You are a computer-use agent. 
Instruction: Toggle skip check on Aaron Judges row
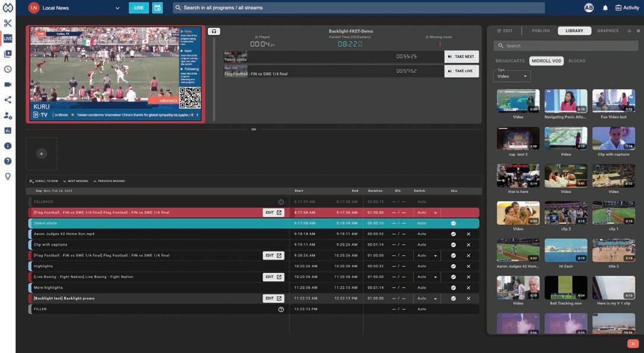point(453,234)
